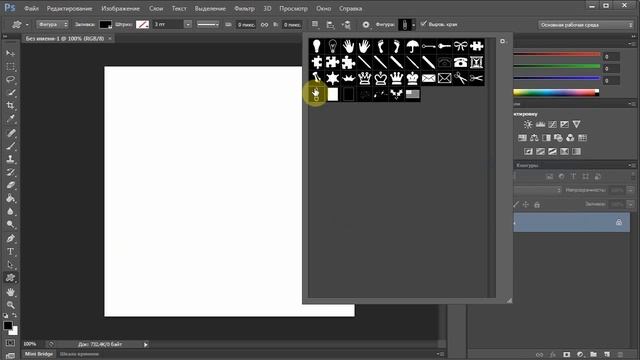Open path alignment options icon
The width and height of the screenshot is (640, 360).
331,25
